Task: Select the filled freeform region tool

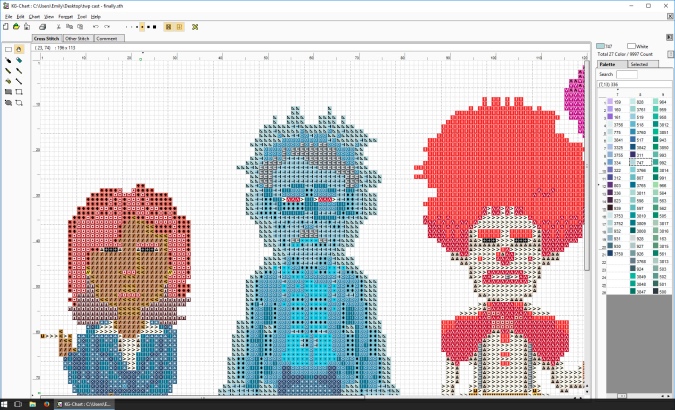Action: point(8,102)
